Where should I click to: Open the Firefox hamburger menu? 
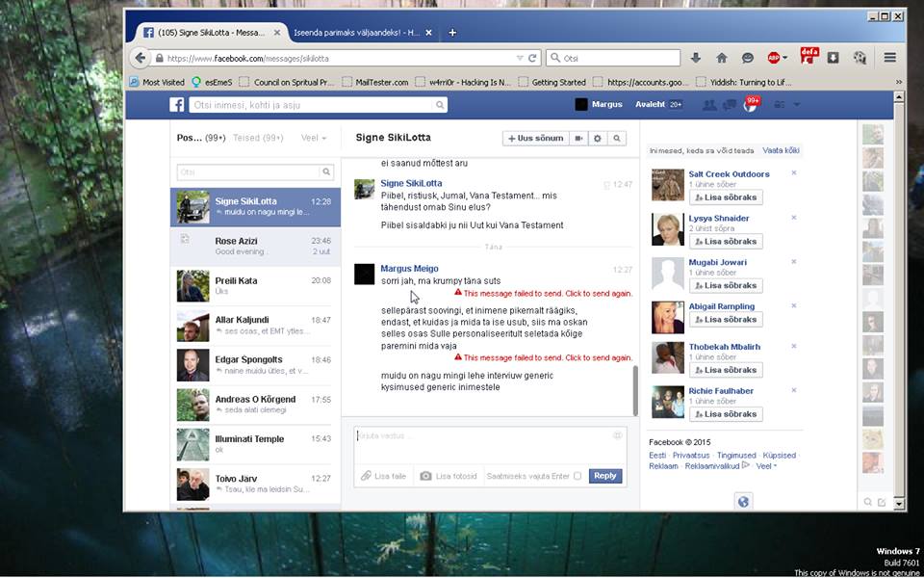[x=889, y=58]
